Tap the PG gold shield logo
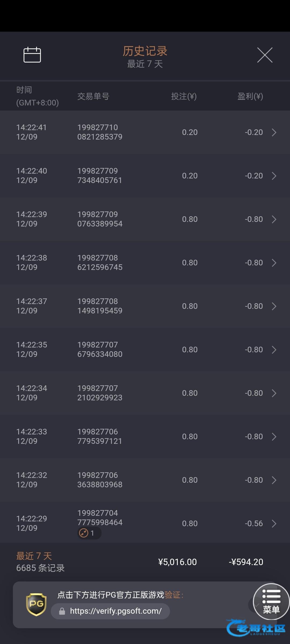 36,604
